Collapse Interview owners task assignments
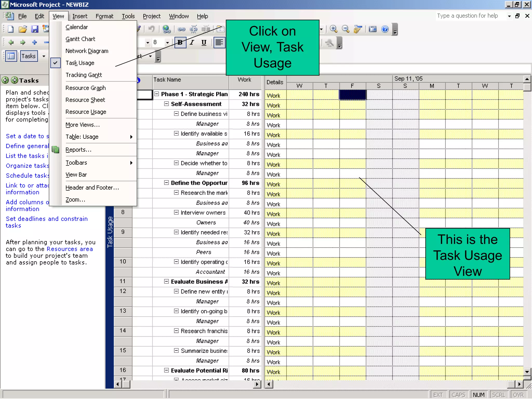 coord(176,212)
